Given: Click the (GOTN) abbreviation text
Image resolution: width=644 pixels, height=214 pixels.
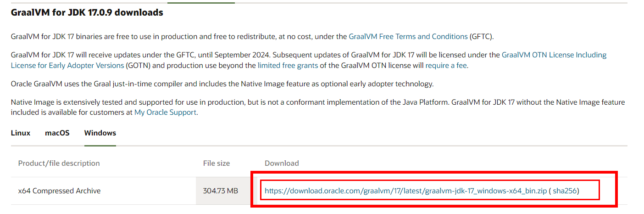Looking at the screenshot, I should pyautogui.click(x=138, y=65).
